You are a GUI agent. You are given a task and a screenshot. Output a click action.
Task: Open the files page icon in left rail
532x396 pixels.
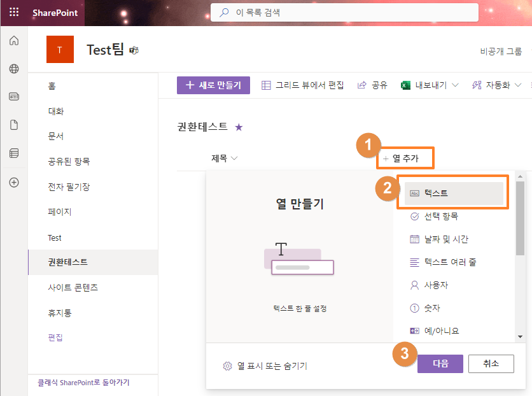tap(14, 125)
